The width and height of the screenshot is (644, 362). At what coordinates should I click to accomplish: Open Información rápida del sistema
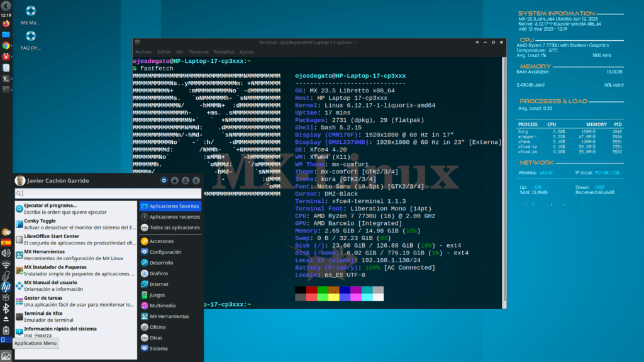click(76, 332)
